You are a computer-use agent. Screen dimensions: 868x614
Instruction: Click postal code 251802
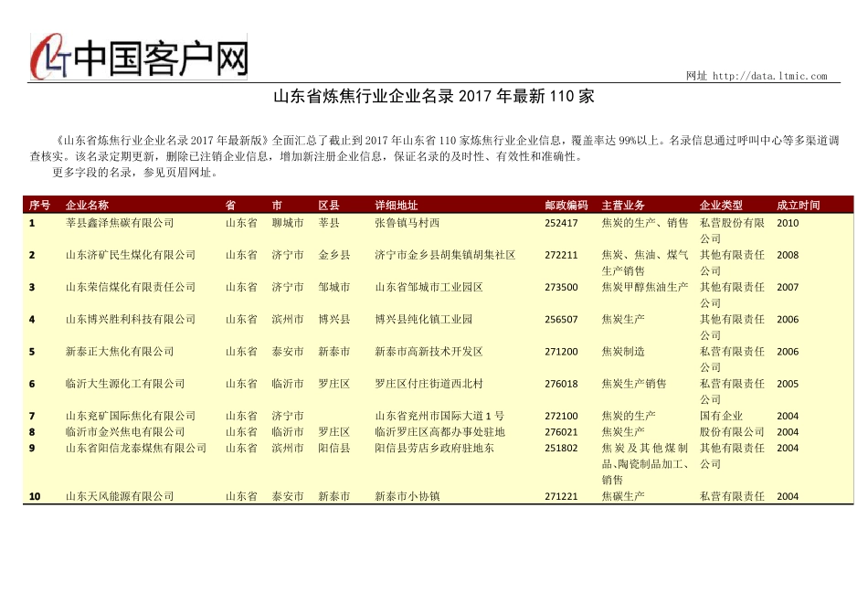pos(561,448)
